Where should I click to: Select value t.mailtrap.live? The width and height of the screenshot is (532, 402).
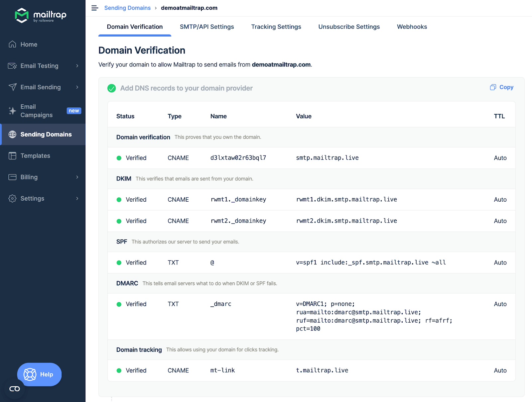[x=322, y=370]
